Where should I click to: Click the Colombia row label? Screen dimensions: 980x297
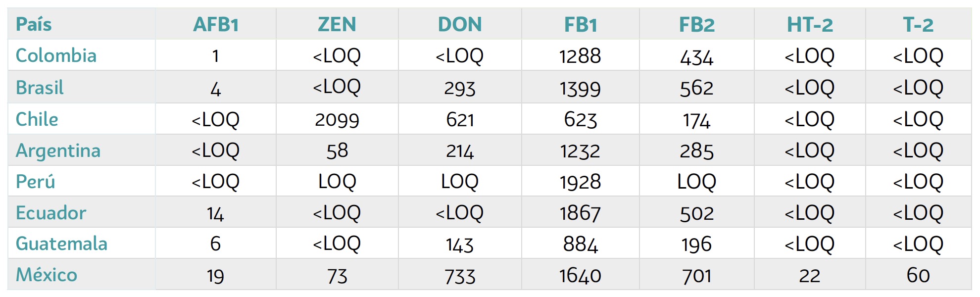pos(56,55)
